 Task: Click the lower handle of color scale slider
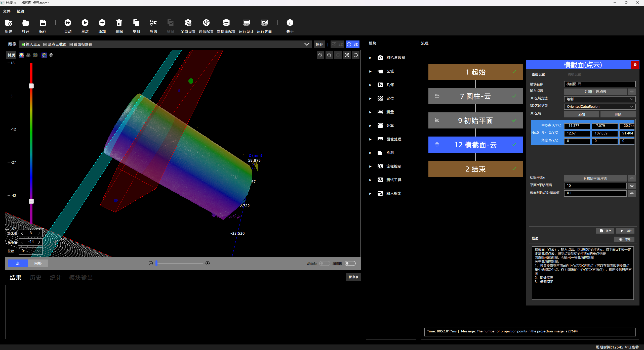tap(31, 201)
